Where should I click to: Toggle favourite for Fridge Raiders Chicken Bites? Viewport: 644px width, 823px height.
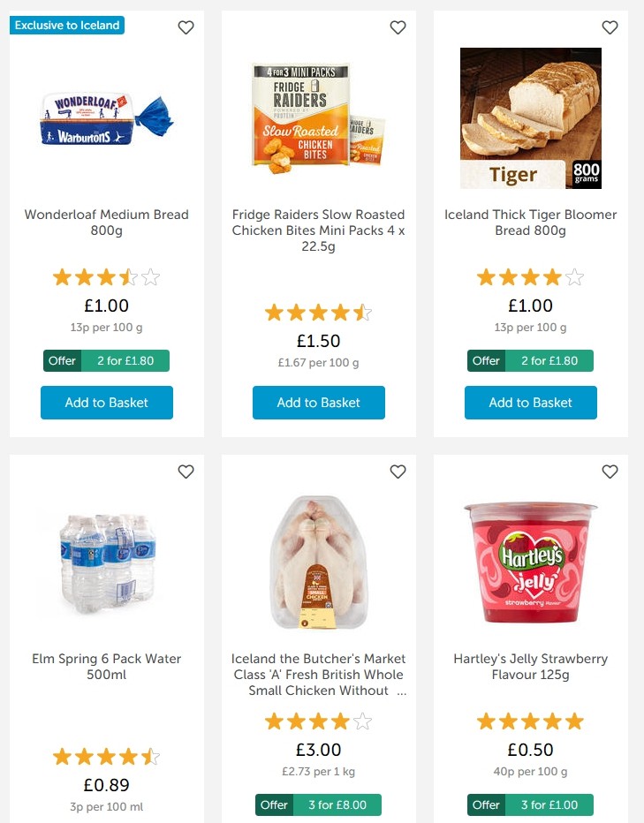(398, 27)
